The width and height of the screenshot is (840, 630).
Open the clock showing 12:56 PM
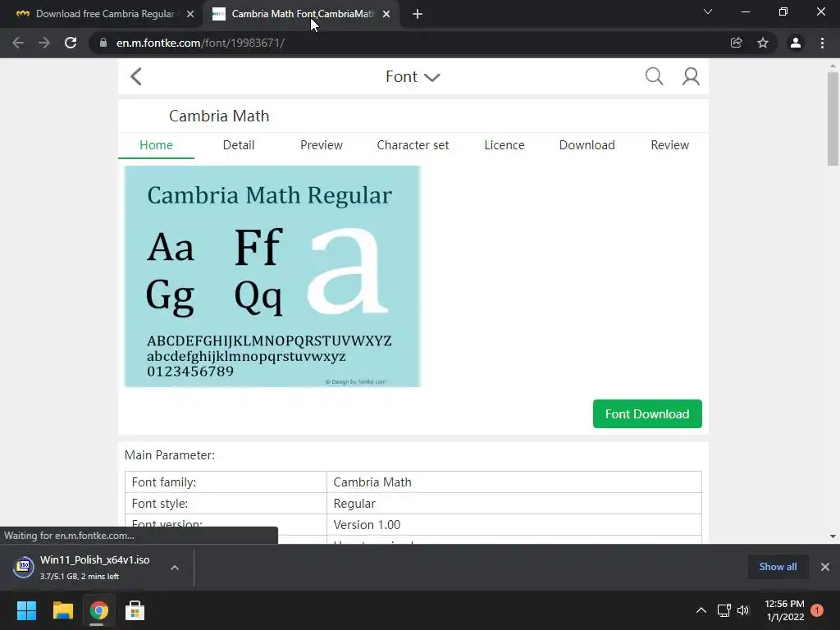click(784, 610)
